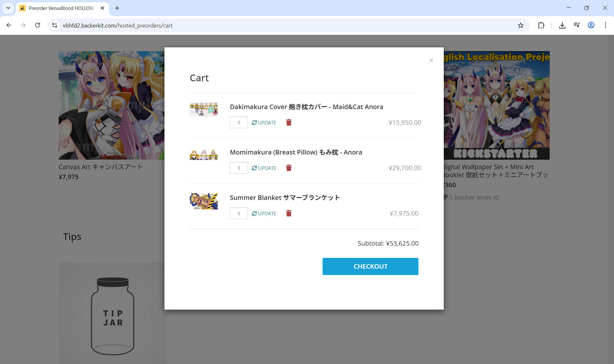Bookmark this page with the star icon

pos(521,25)
